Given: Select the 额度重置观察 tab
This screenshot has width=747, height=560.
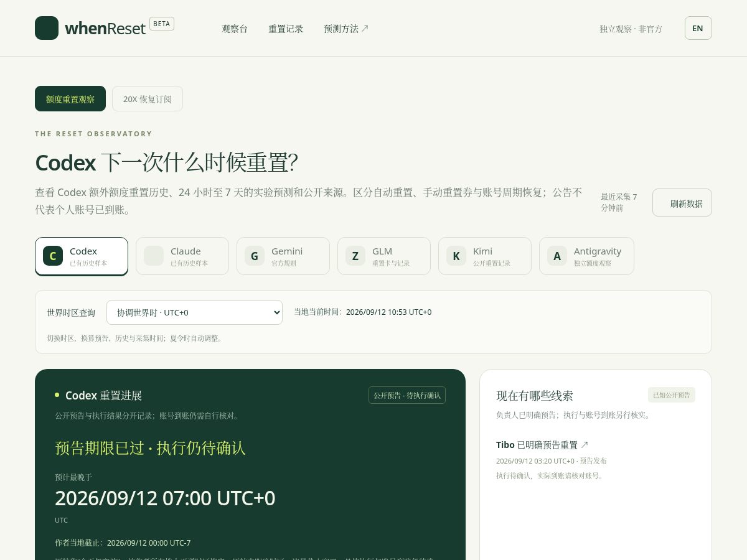Looking at the screenshot, I should pos(70,99).
